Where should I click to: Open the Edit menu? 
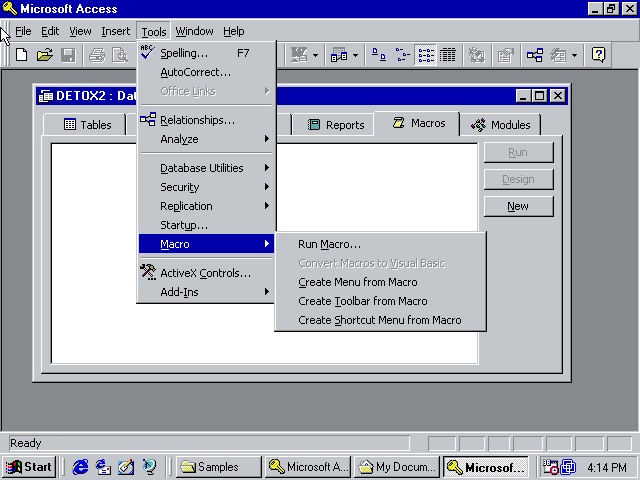[50, 31]
